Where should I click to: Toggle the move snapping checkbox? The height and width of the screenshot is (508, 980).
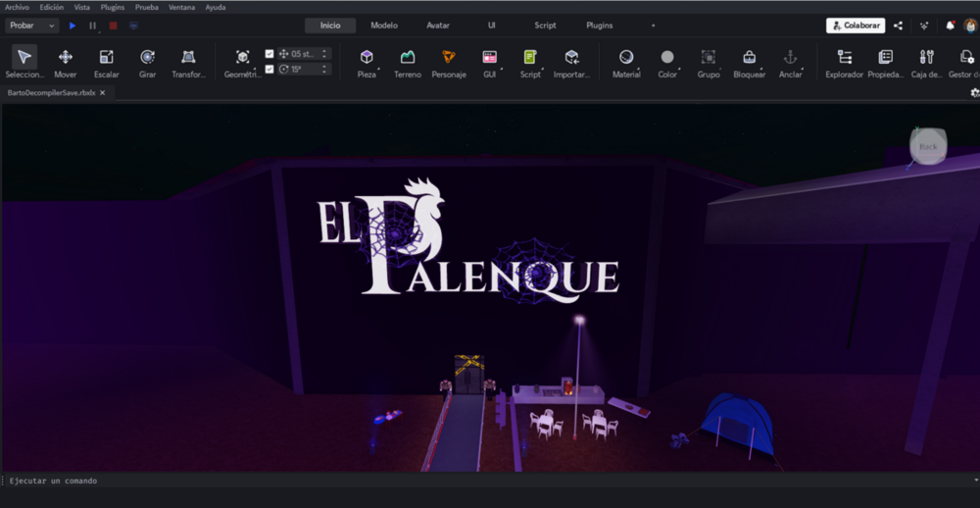(x=269, y=54)
